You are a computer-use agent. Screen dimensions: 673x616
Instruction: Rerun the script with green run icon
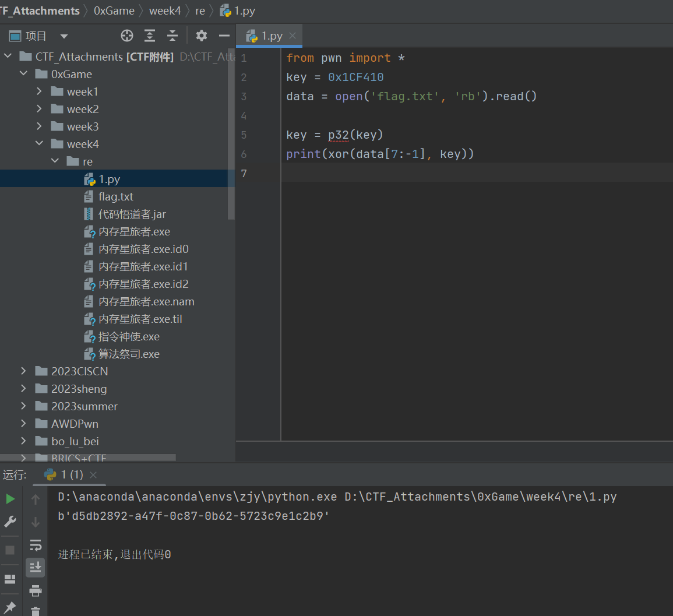pyautogui.click(x=10, y=499)
